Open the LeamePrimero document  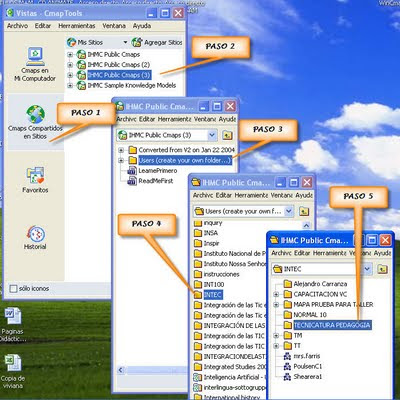click(x=158, y=171)
